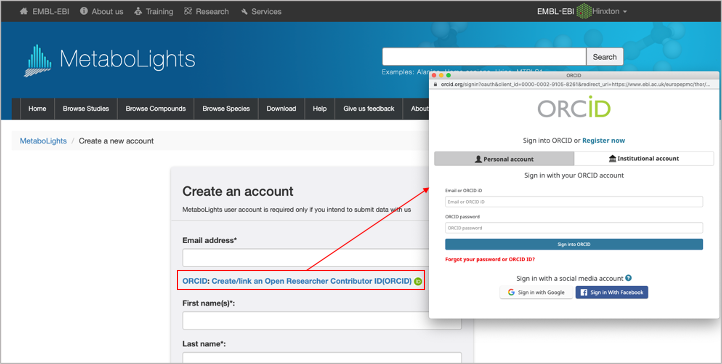This screenshot has width=722, height=364.
Task: Open the Research link
Action: 212,12
